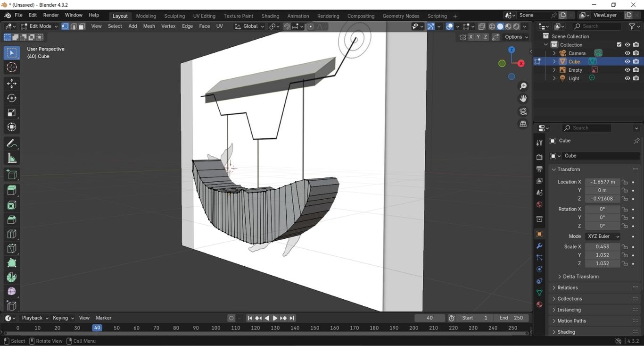Screen dimensions: 644x346
Task: Toggle X-ray display
Action: tap(481, 26)
